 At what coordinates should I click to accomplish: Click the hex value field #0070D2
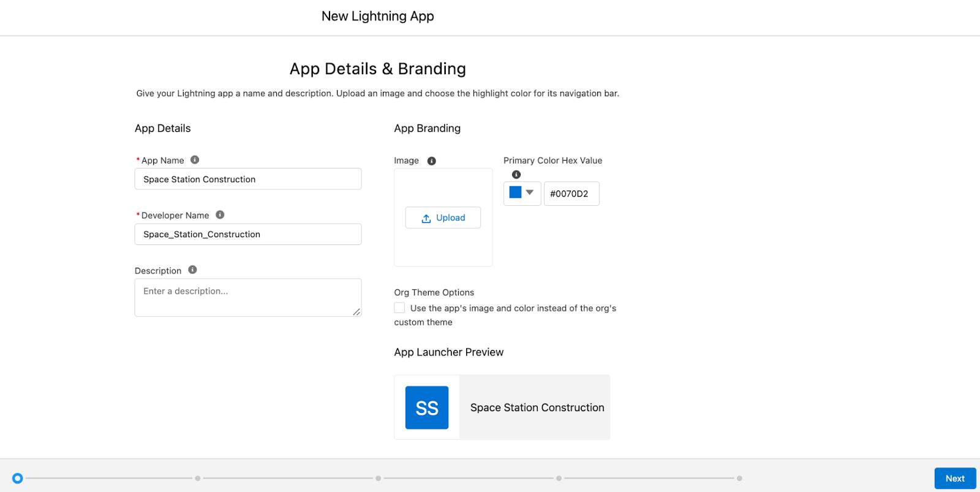click(x=571, y=194)
